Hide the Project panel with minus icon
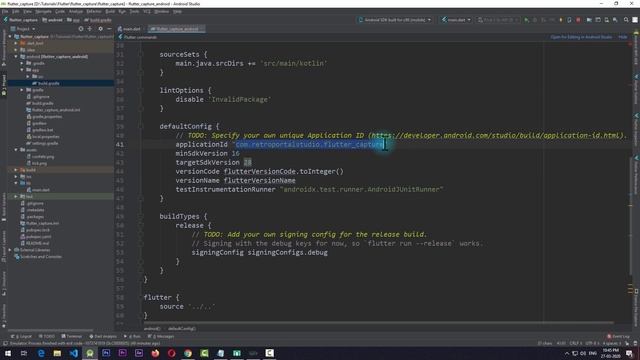The width and height of the screenshot is (640, 360). point(109,29)
